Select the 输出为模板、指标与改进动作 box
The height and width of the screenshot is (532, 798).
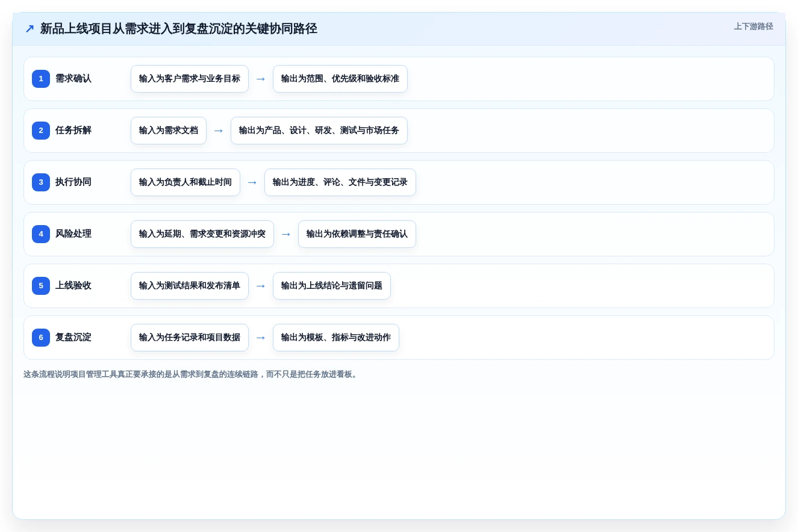(336, 338)
